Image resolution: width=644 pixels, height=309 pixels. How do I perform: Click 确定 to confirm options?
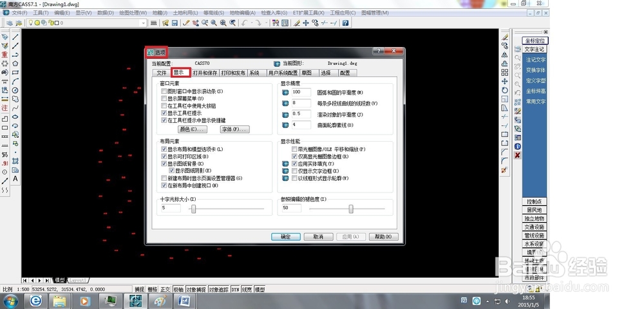click(286, 237)
